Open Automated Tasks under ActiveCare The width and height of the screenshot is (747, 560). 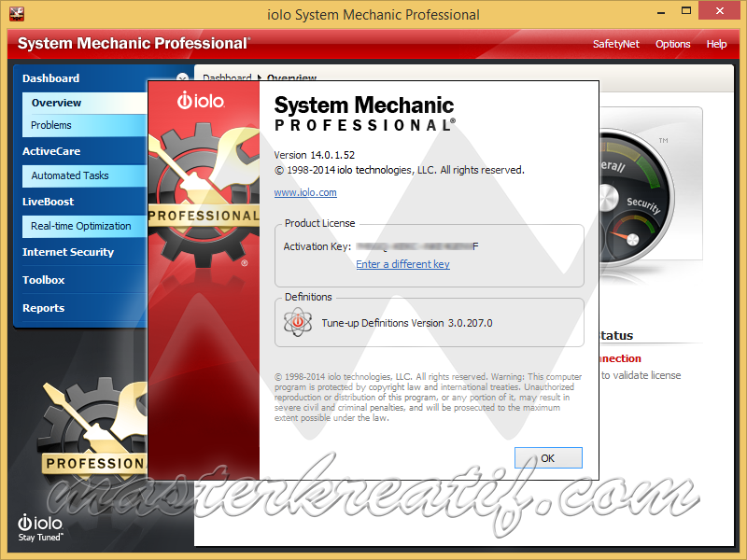[84, 175]
